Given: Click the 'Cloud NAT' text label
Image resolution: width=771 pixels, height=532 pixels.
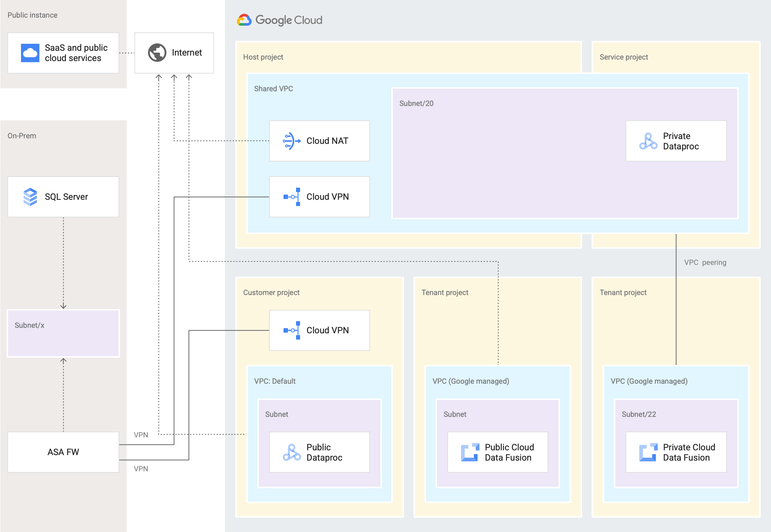Looking at the screenshot, I should [x=327, y=141].
